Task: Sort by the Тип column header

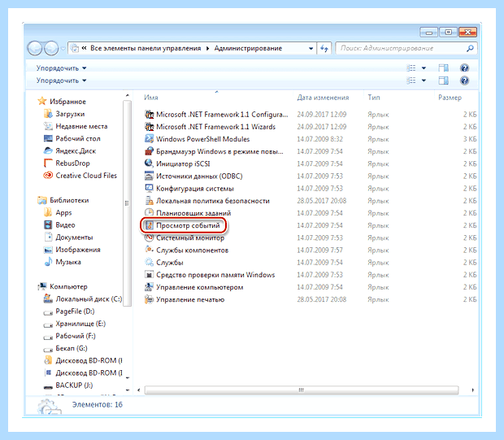Action: pos(374,98)
